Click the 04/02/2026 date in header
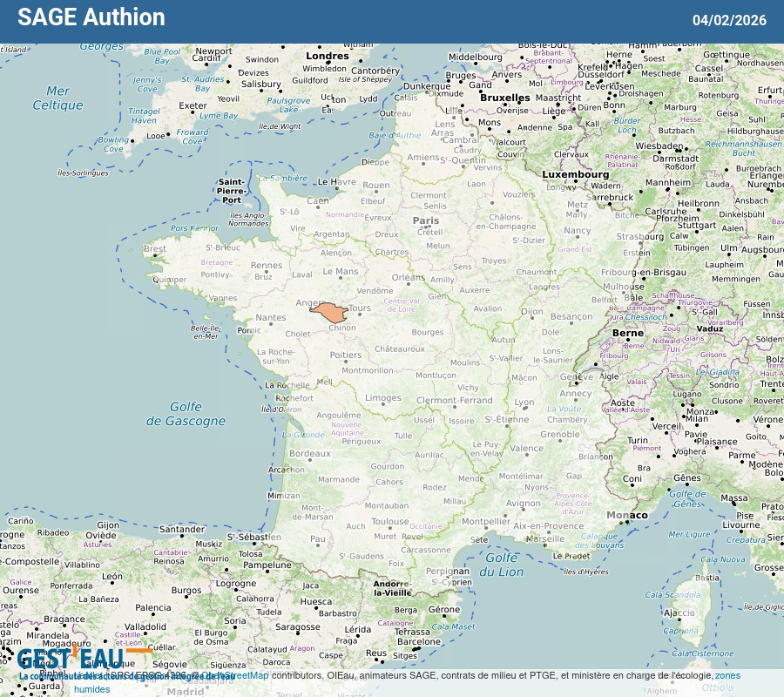Screen dimensions: 784x697 [x=729, y=20]
